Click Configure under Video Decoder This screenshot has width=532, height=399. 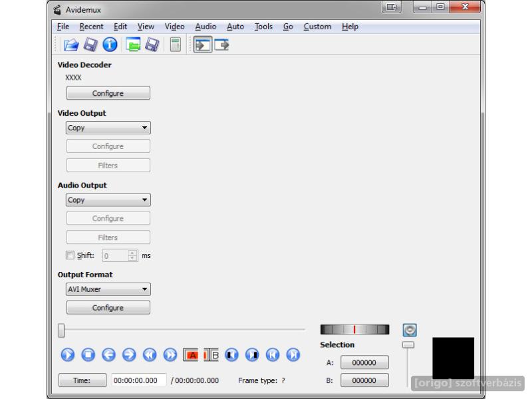(x=108, y=93)
